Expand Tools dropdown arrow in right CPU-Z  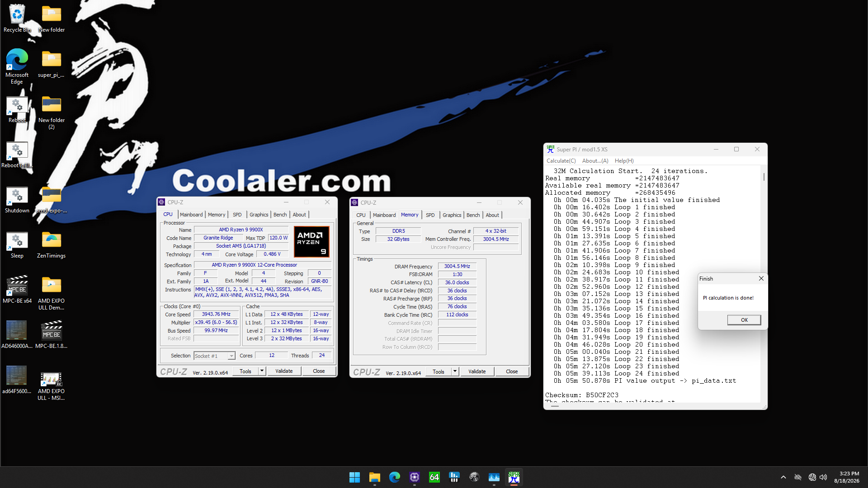[x=455, y=372]
